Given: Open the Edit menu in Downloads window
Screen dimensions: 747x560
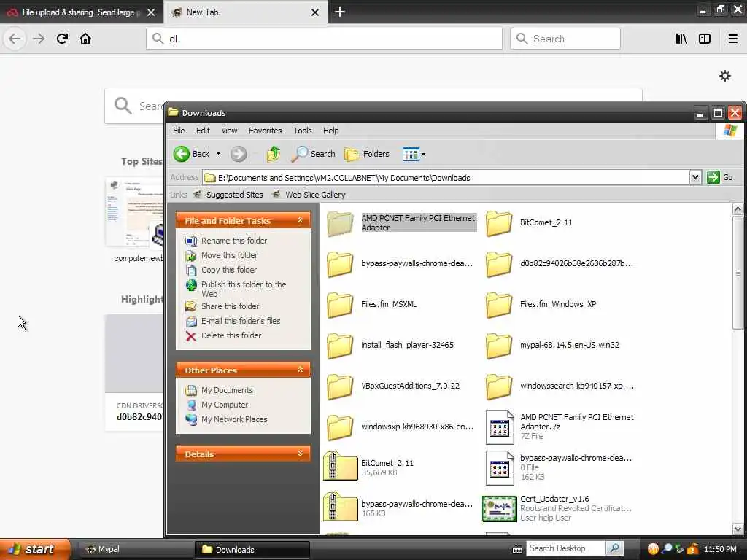Looking at the screenshot, I should tap(203, 131).
